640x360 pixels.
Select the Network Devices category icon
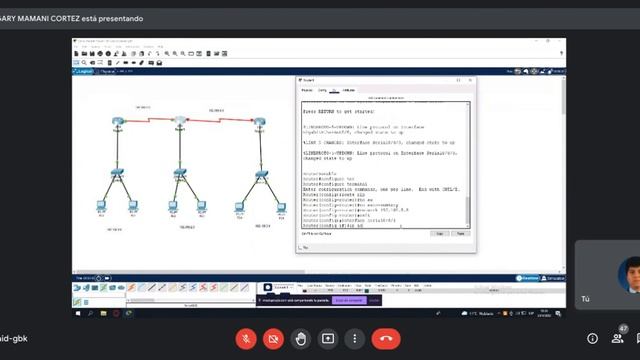coord(77,288)
